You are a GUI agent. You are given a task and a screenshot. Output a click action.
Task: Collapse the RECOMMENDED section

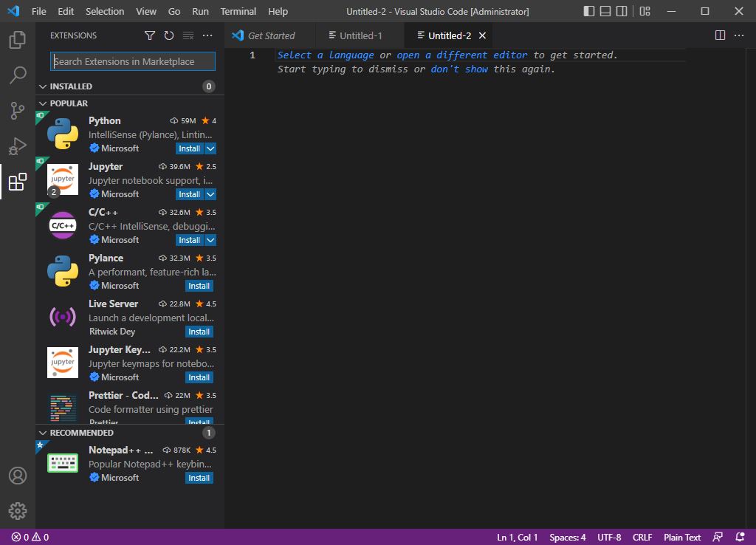(x=43, y=433)
